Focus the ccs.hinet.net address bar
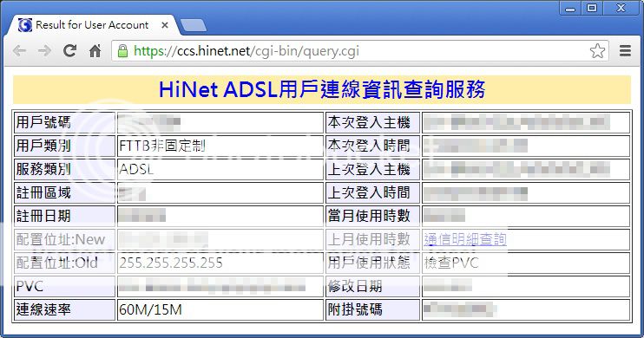Image resolution: width=644 pixels, height=338 pixels. tap(359, 51)
